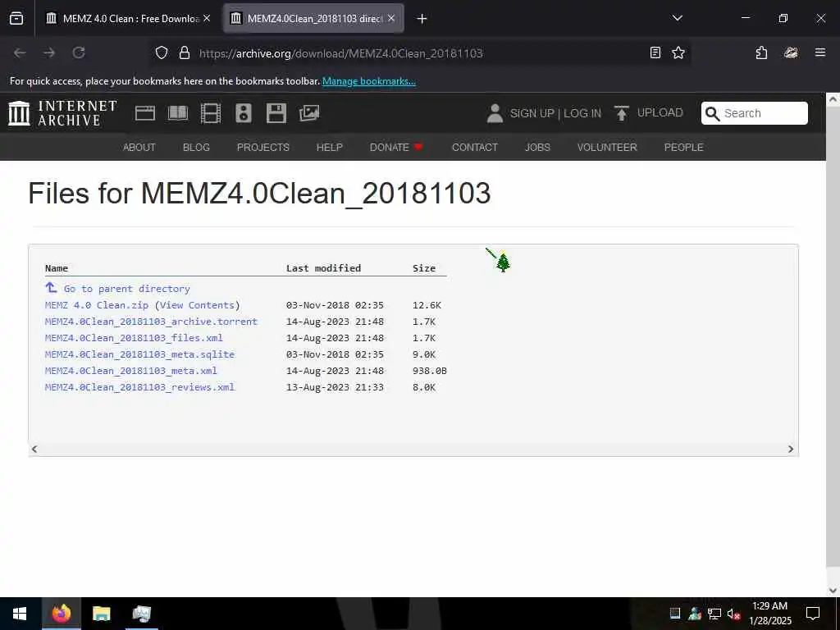Click file list scroll-left arrow
The height and width of the screenshot is (630, 840).
[34, 449]
